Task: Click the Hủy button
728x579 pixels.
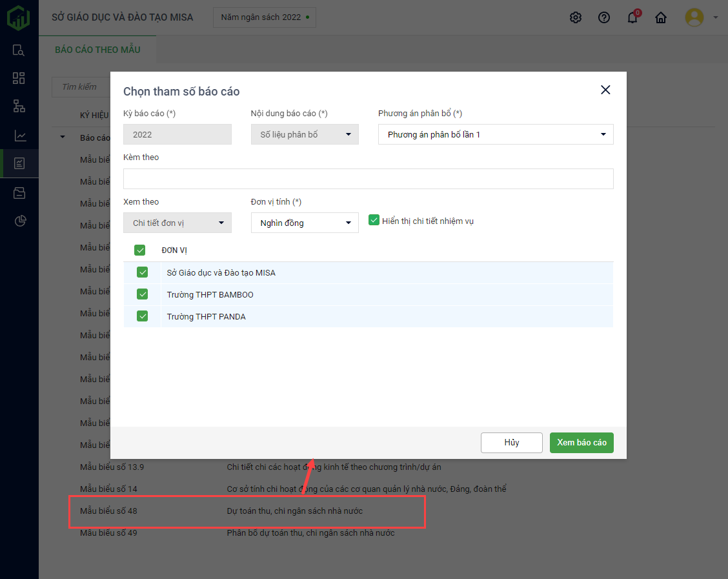Action: click(x=511, y=443)
